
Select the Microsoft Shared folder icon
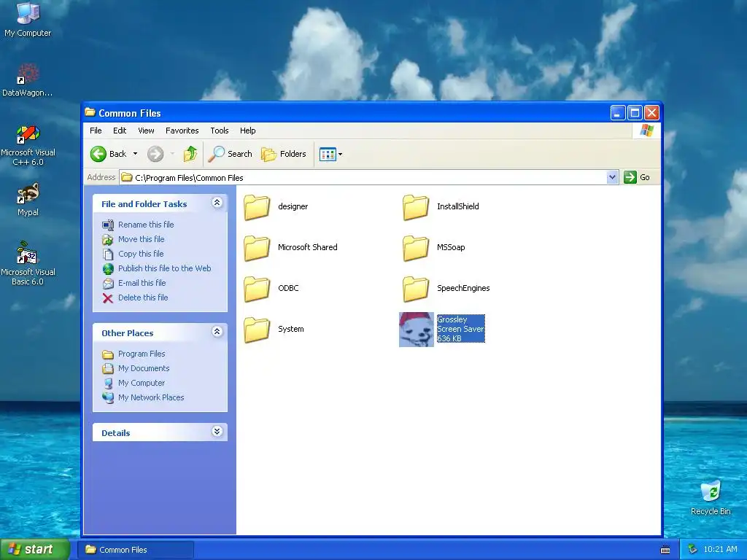(257, 248)
